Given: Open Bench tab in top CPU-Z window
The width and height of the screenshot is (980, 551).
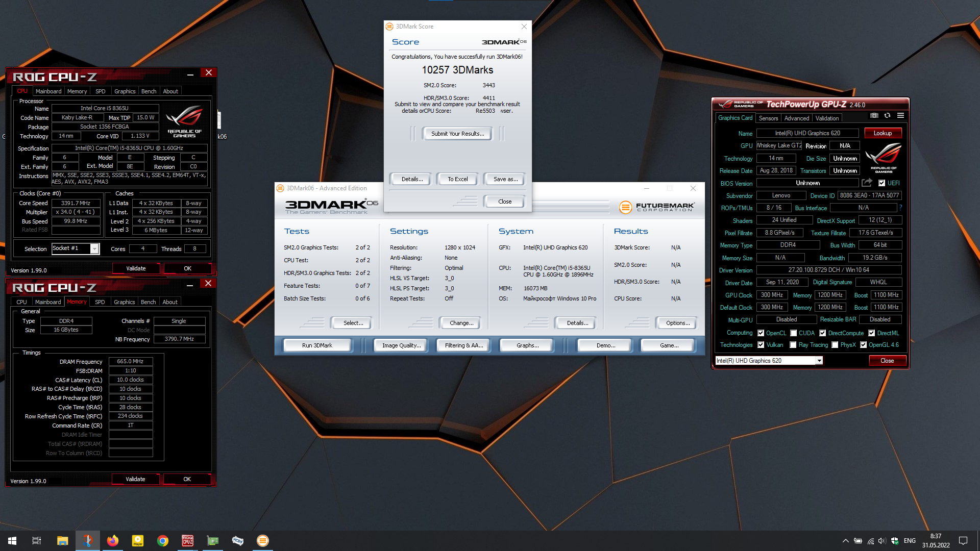Looking at the screenshot, I should click(149, 91).
